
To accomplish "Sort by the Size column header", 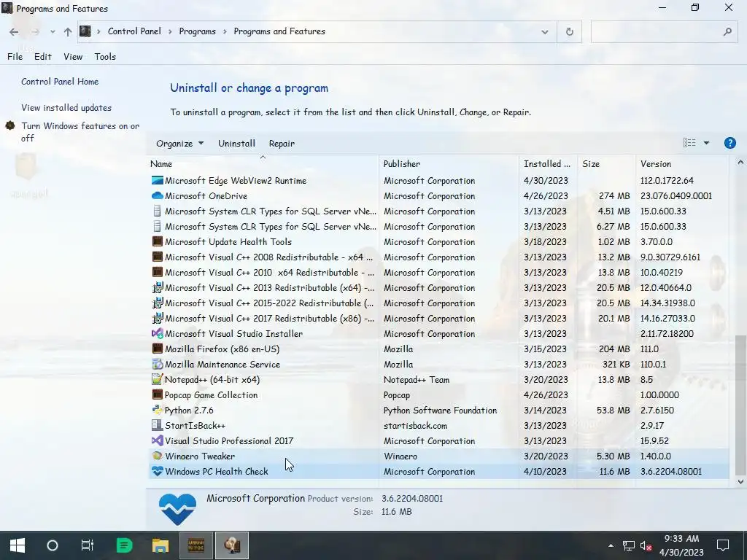I will [606, 163].
